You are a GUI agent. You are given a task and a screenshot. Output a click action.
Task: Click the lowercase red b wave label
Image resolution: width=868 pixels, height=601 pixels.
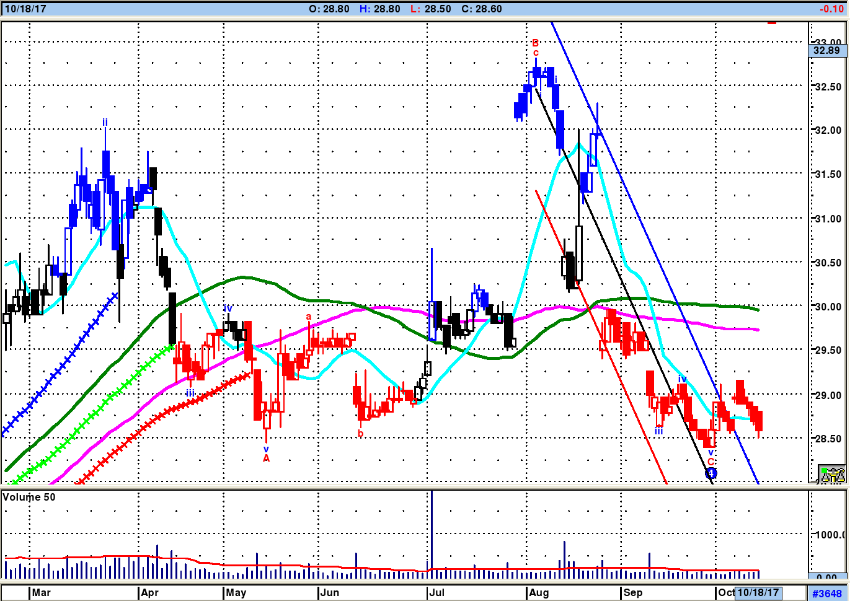tap(360, 433)
